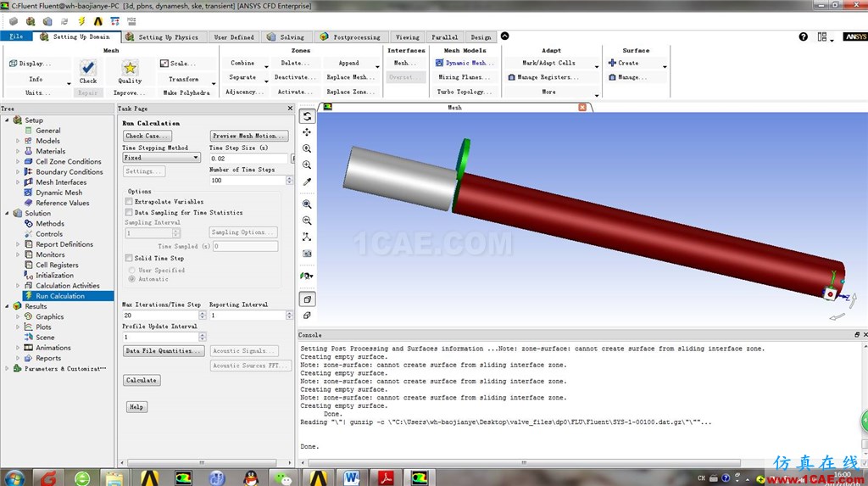
Task: Enable the Solid Time Step checkbox
Action: tap(129, 258)
